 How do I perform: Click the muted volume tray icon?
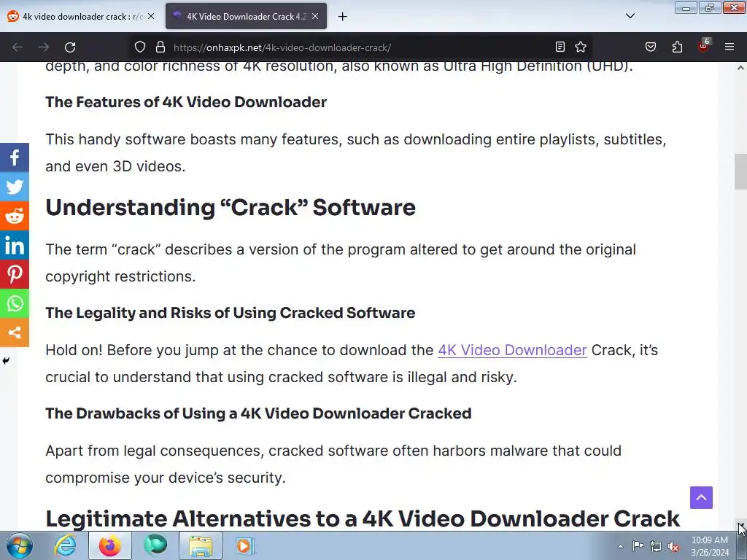673,546
